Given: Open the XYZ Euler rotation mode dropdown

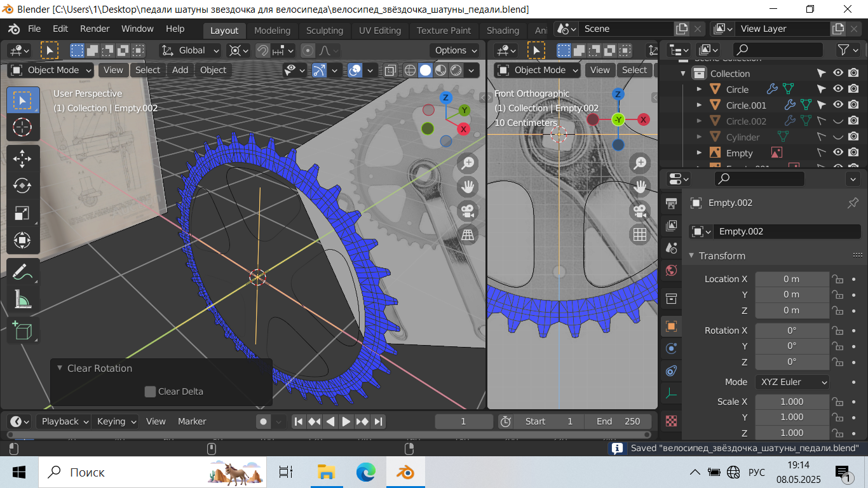Looking at the screenshot, I should pyautogui.click(x=792, y=382).
